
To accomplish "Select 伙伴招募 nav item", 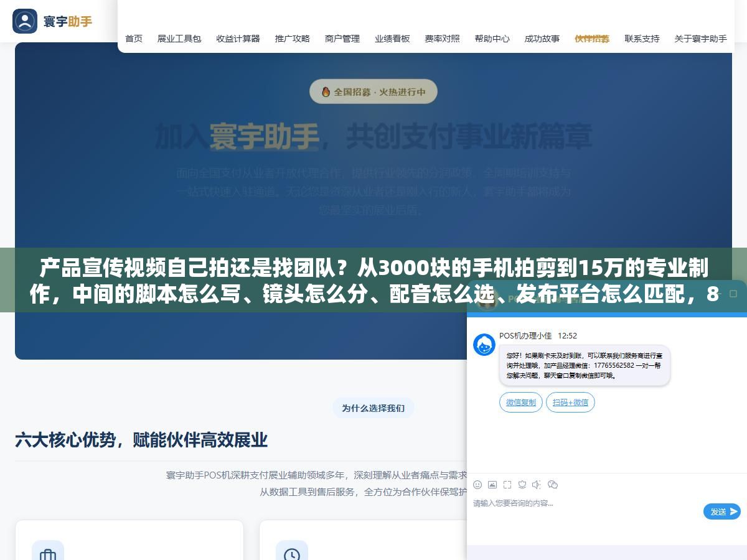I will point(592,39).
